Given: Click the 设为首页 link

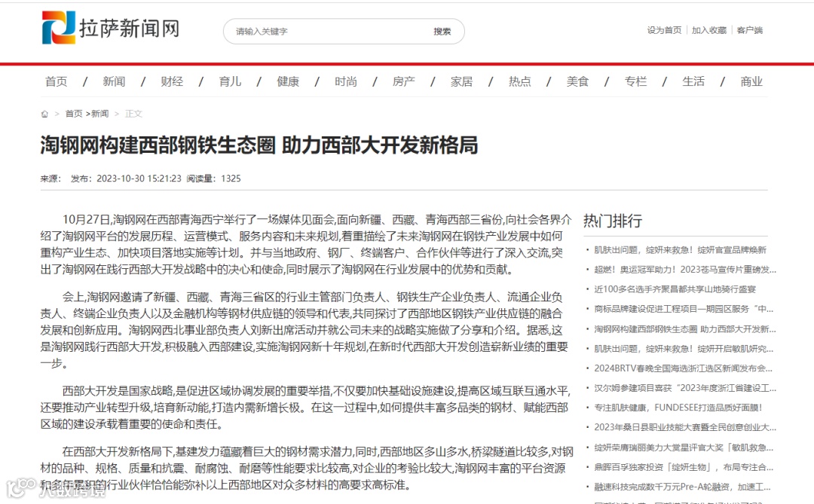Looking at the screenshot, I should point(664,30).
